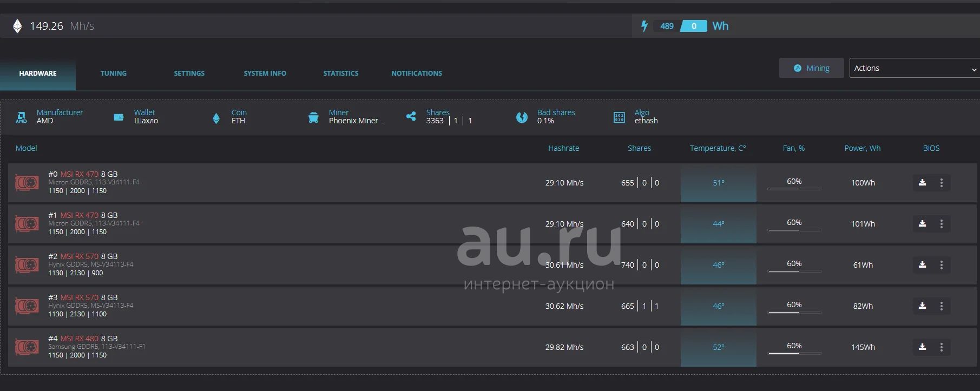Click the MSI RX 470 name on GPU #0
The width and height of the screenshot is (980, 391).
(x=80, y=174)
